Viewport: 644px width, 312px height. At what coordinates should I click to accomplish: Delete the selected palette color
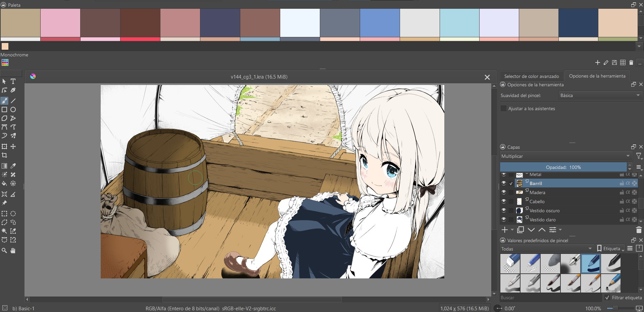[631, 62]
